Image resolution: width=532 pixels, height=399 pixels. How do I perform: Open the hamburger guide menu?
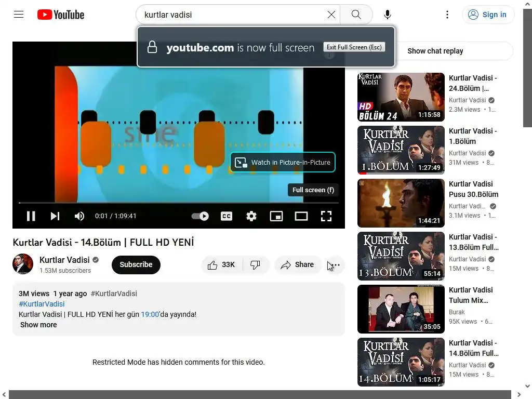coord(19,15)
